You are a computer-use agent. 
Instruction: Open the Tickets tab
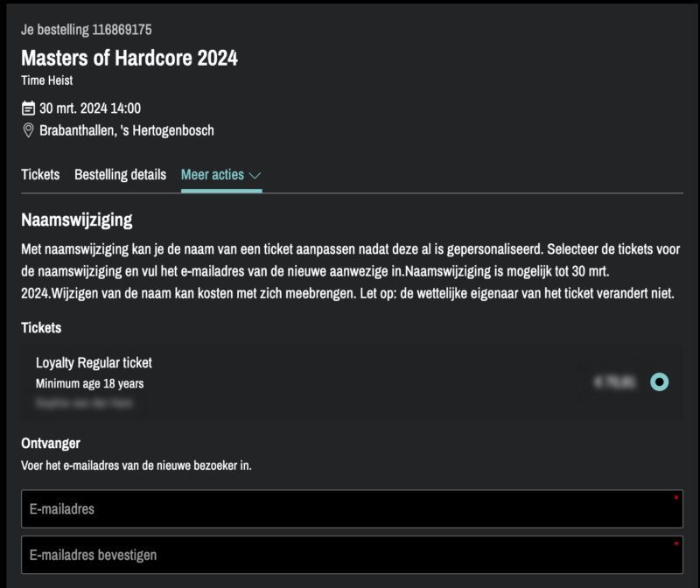pyautogui.click(x=40, y=175)
